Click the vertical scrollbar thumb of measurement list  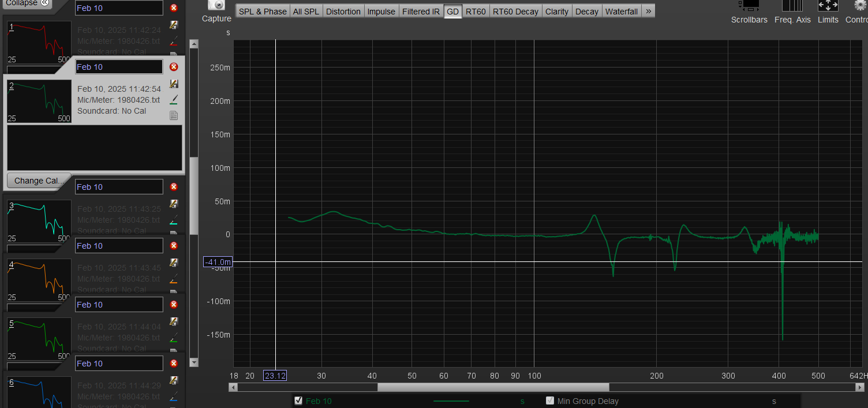[194, 196]
